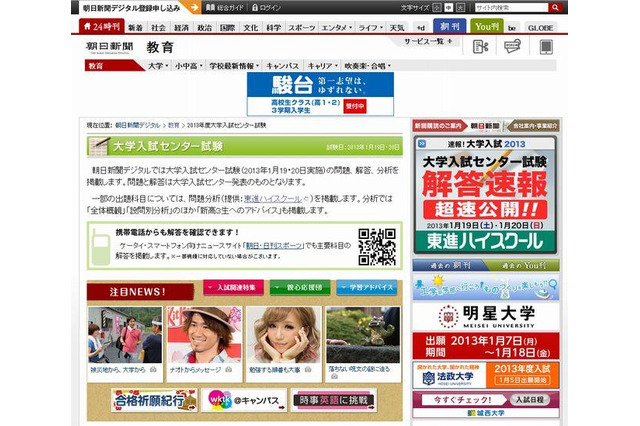Switch to the 国際 tab
Viewport: 640px width, 426px height.
click(x=227, y=28)
